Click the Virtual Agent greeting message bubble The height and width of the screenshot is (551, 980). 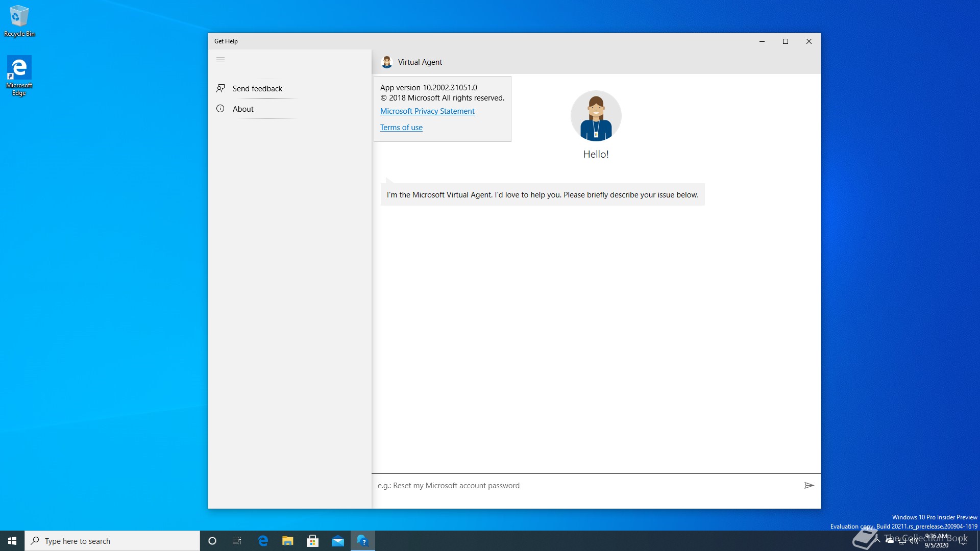click(x=543, y=195)
